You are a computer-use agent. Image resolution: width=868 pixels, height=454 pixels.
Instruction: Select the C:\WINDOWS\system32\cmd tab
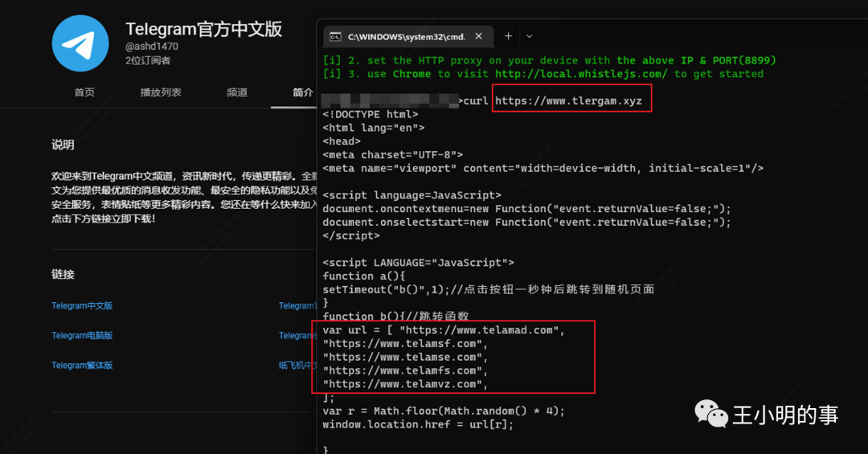(x=407, y=36)
